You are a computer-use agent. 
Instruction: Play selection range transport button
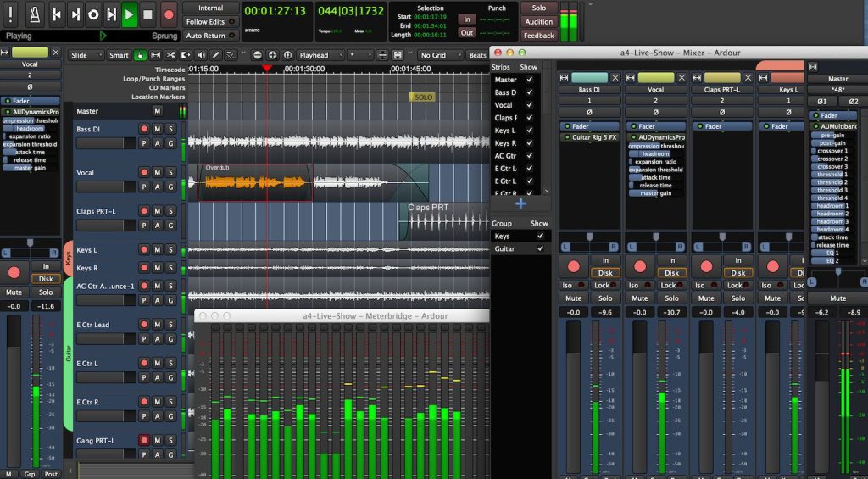112,14
